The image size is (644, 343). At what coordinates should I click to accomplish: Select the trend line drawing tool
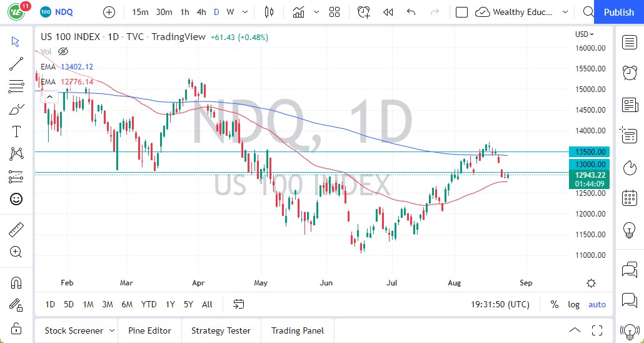pos(16,64)
